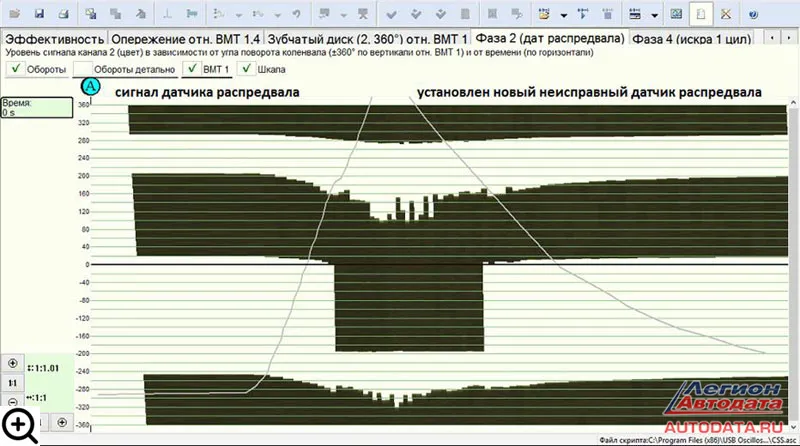Expand dropdown arrow next to the panel layout icon

(654, 15)
